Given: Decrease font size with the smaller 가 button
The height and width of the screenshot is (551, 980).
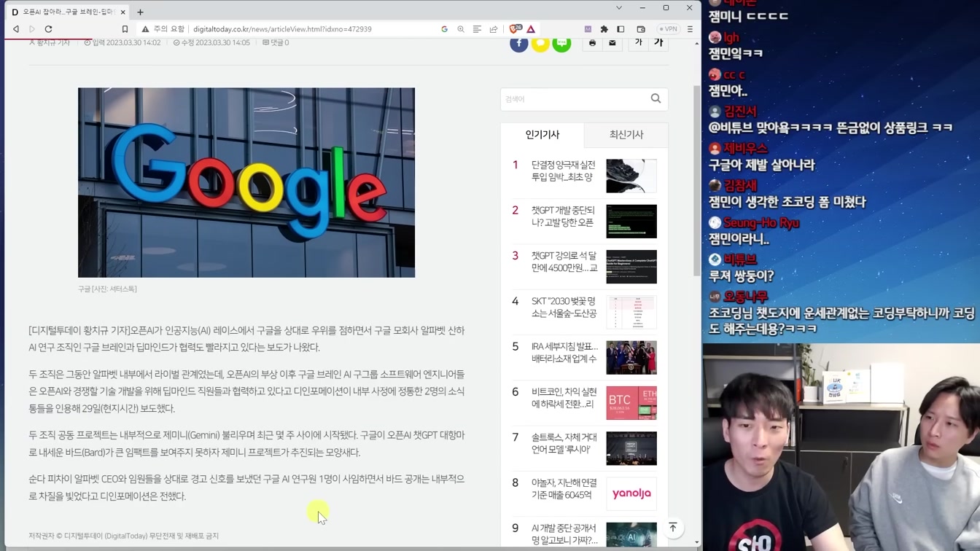Looking at the screenshot, I should [x=639, y=43].
